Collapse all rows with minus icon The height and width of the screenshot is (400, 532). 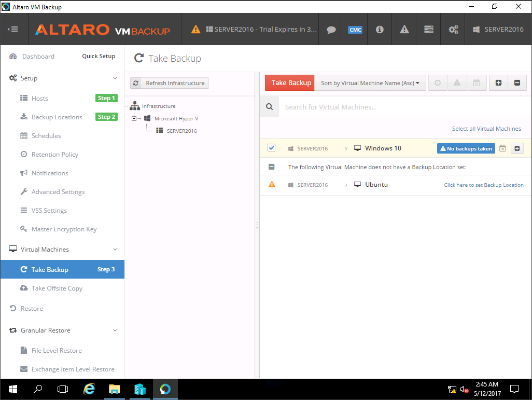tap(517, 83)
